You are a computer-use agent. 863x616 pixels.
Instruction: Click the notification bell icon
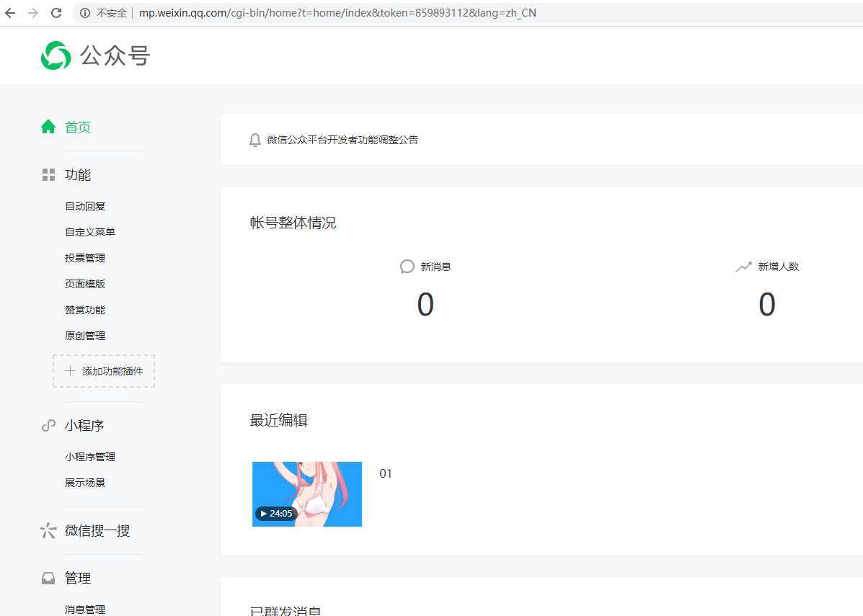[x=255, y=140]
